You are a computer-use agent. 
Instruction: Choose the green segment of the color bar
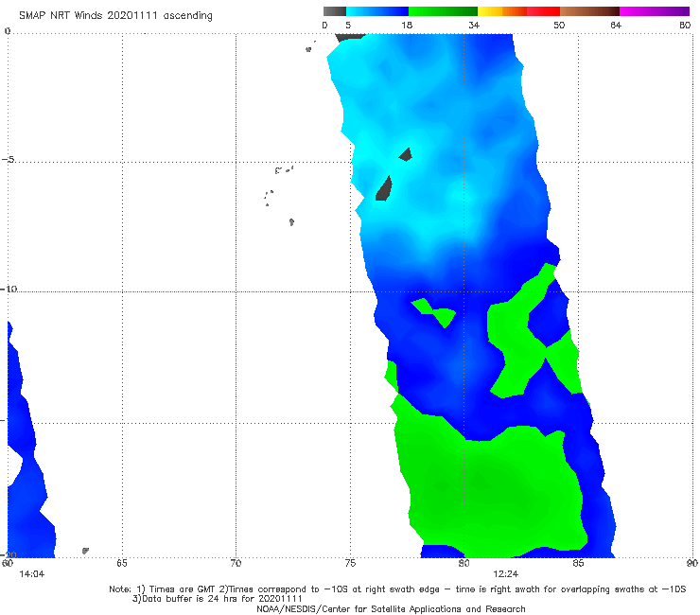pyautogui.click(x=443, y=11)
